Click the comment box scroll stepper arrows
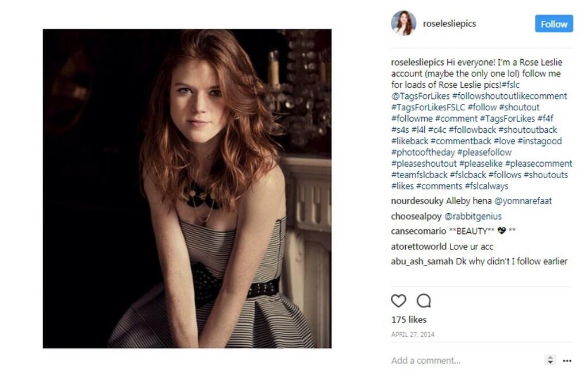The height and width of the screenshot is (377, 588). [x=550, y=360]
